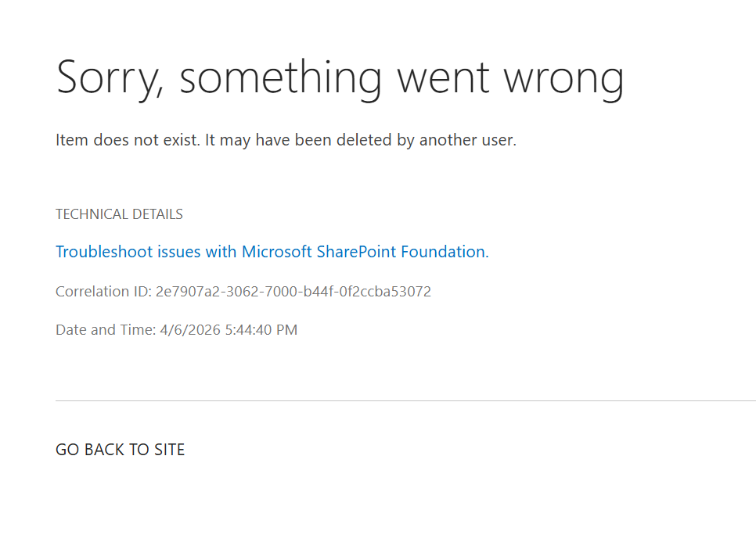Click the TECHNICAL DETAILS heading

tap(119, 214)
